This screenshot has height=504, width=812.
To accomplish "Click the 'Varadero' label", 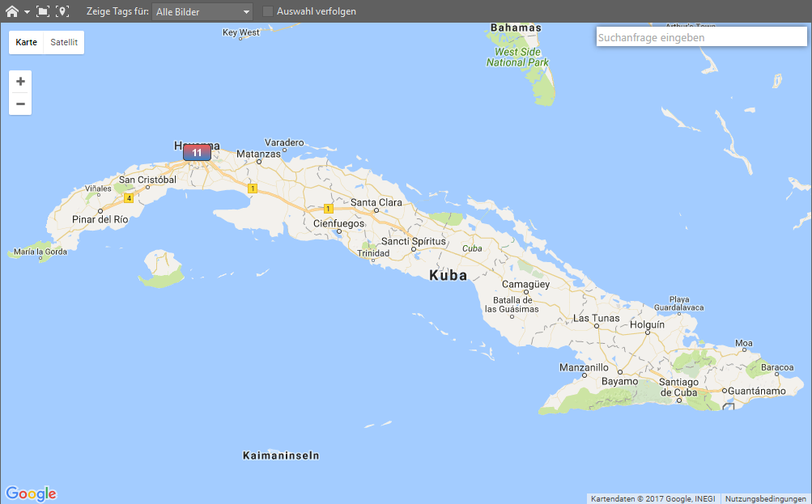I will point(284,142).
